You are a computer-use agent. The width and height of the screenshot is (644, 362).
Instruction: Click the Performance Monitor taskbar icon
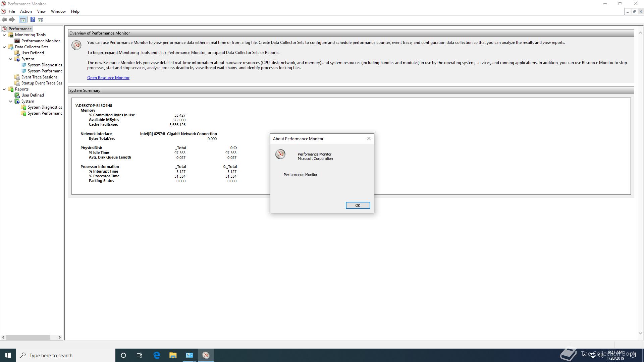click(206, 355)
